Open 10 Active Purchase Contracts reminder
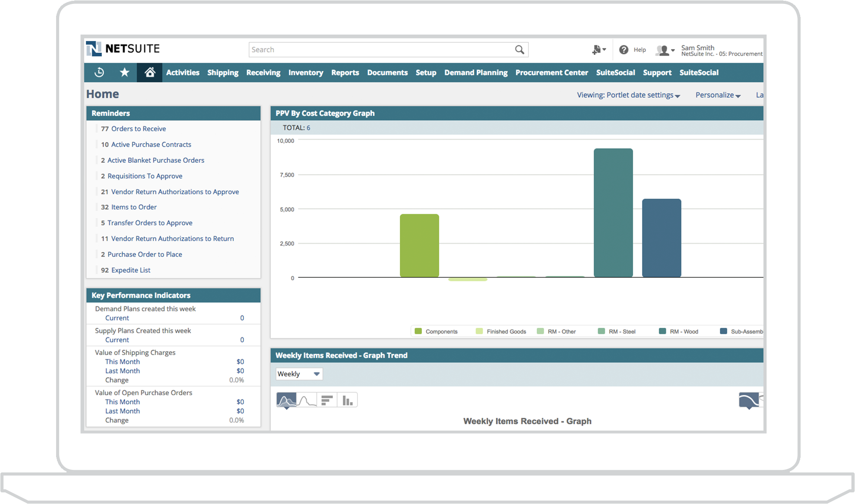The image size is (855, 504). 146,144
